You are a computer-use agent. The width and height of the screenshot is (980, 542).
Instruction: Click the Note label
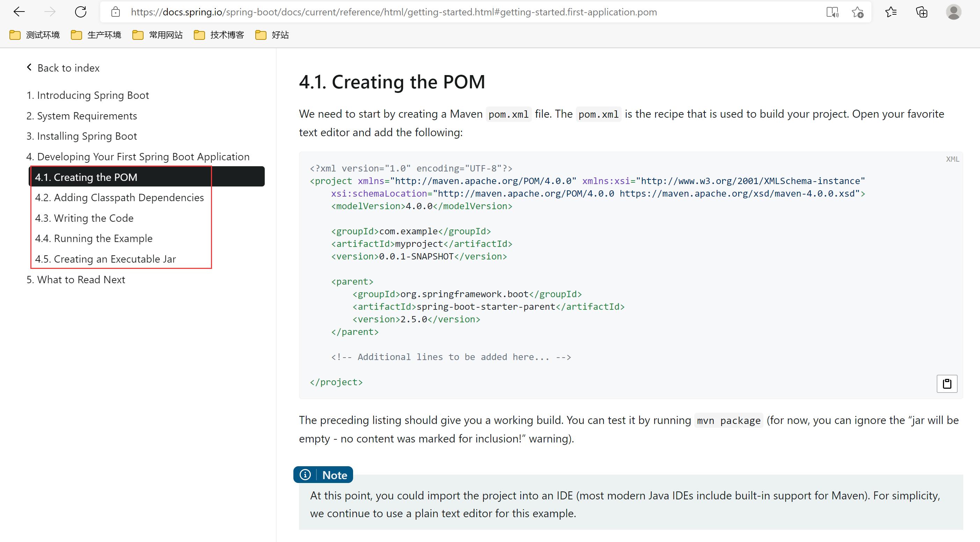[335, 475]
